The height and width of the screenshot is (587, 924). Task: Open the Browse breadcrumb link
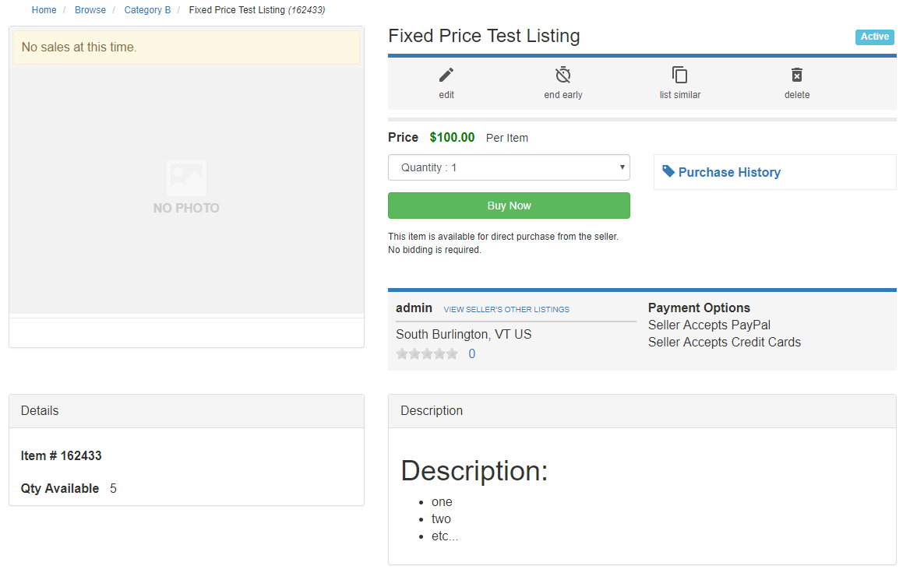(90, 10)
